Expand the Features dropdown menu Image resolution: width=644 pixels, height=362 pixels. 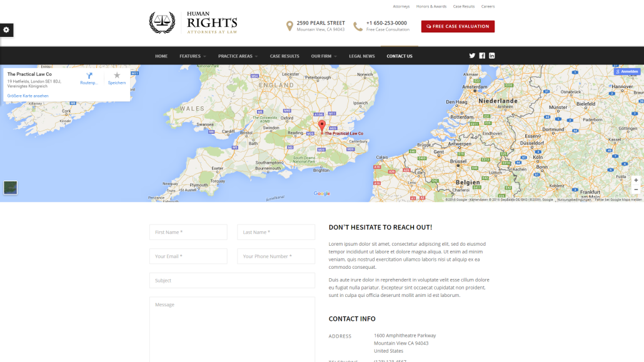point(193,56)
